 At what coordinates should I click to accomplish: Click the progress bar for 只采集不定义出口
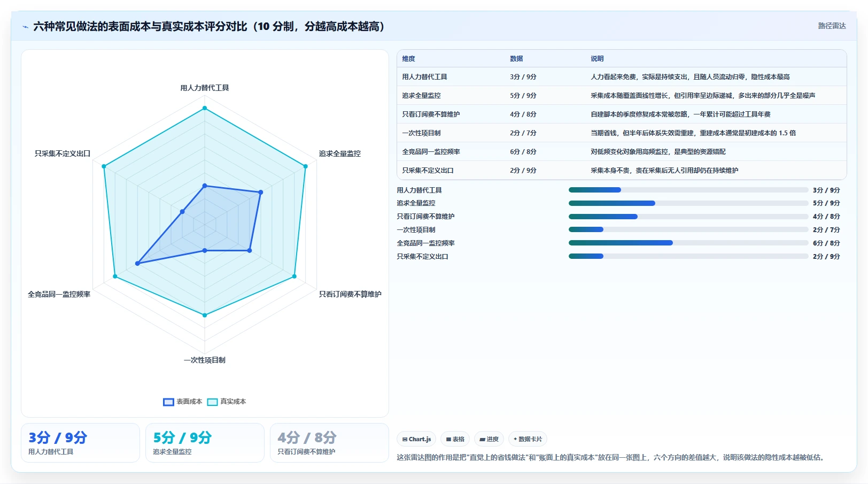coord(688,256)
